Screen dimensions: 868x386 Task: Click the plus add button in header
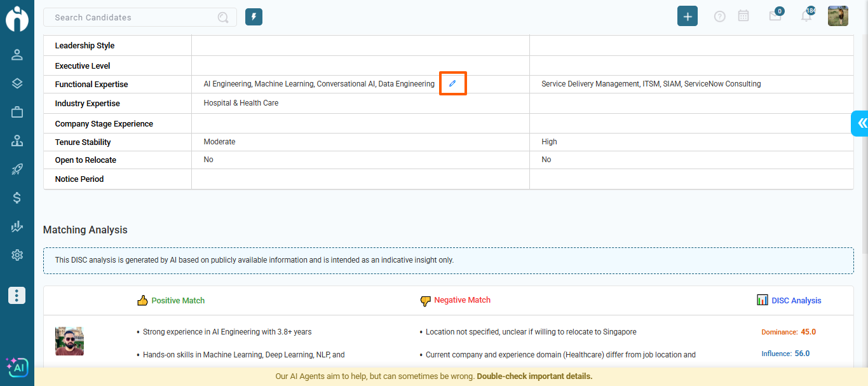click(x=687, y=17)
